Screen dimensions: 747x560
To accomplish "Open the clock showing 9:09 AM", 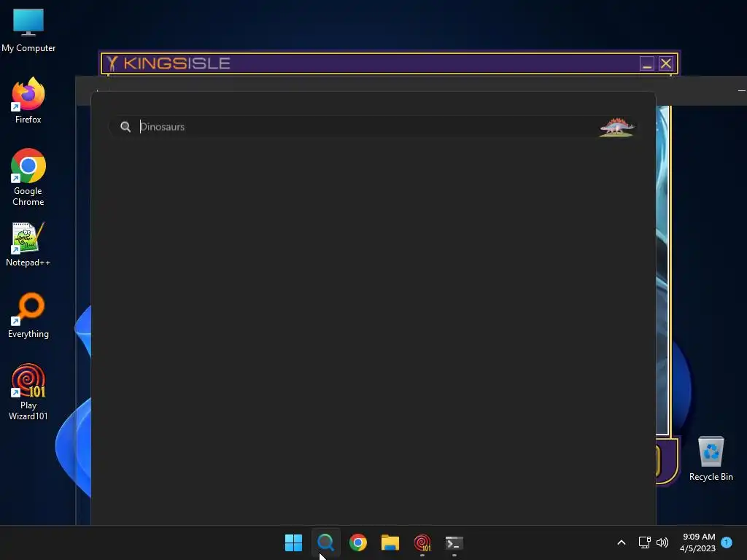I will click(697, 542).
